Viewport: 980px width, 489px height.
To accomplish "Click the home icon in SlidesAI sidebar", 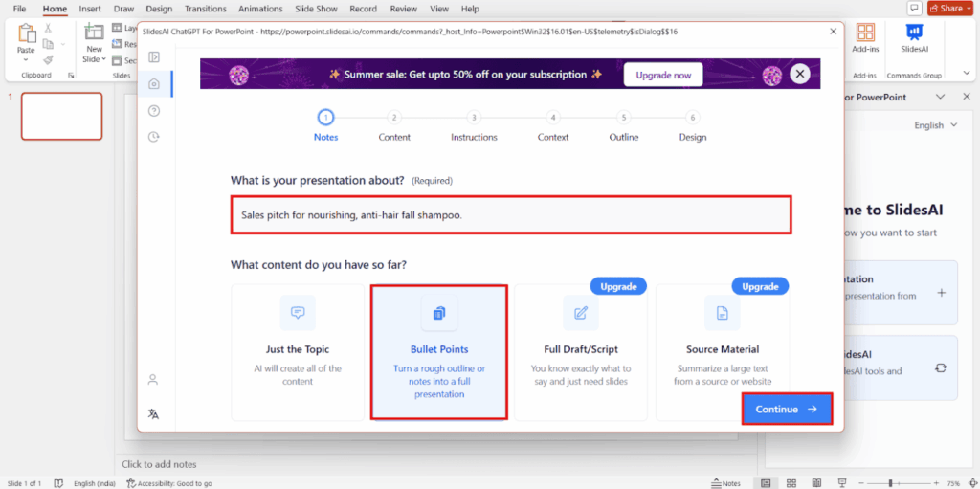I will coord(153,83).
